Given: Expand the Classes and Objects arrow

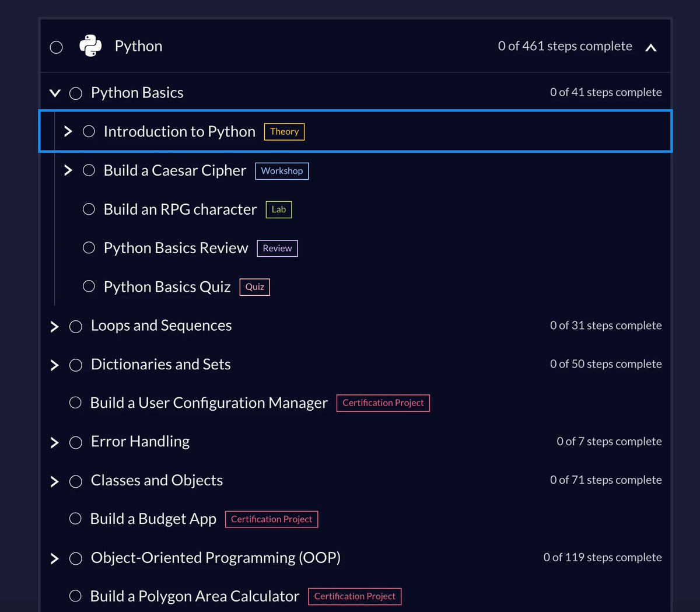Looking at the screenshot, I should pyautogui.click(x=55, y=481).
